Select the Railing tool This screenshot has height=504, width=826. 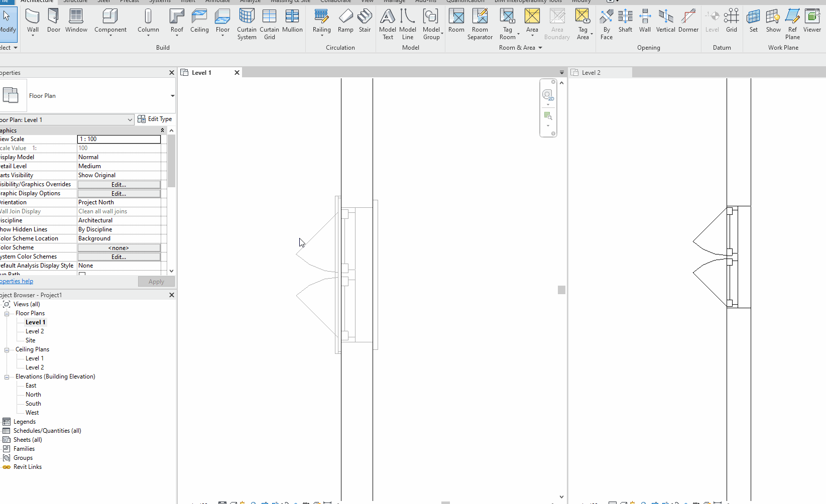pos(321,21)
